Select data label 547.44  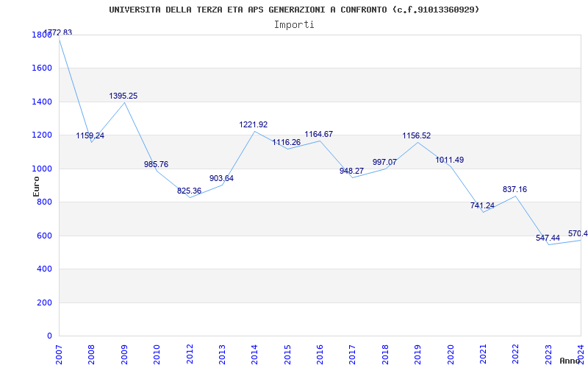[x=548, y=238]
